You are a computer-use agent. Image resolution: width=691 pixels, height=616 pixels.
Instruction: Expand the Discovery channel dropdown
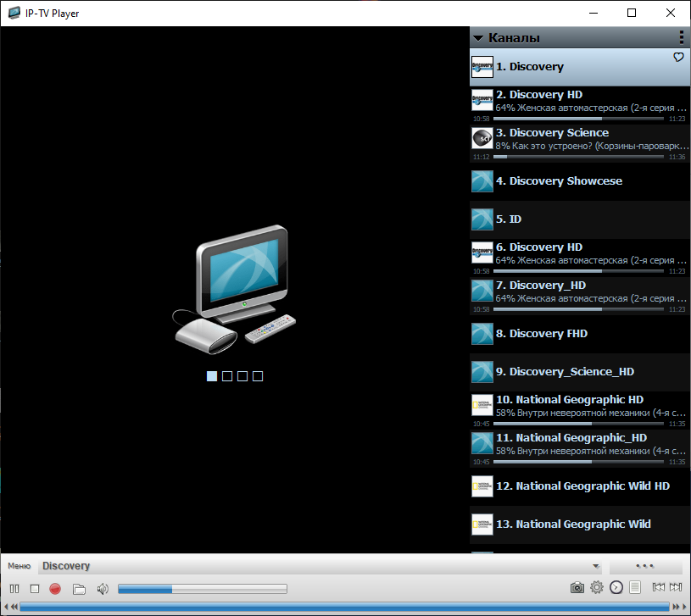pos(596,566)
